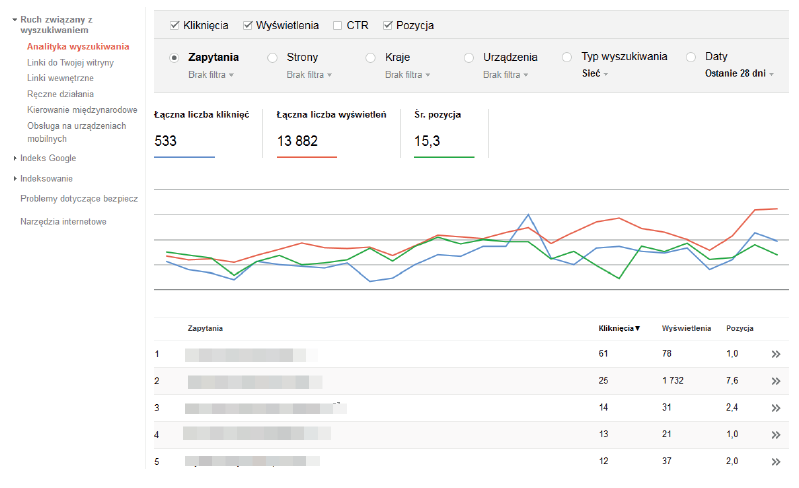Go to Narzędzia internetowe
Viewport: 799px width, 488px height.
(x=63, y=221)
